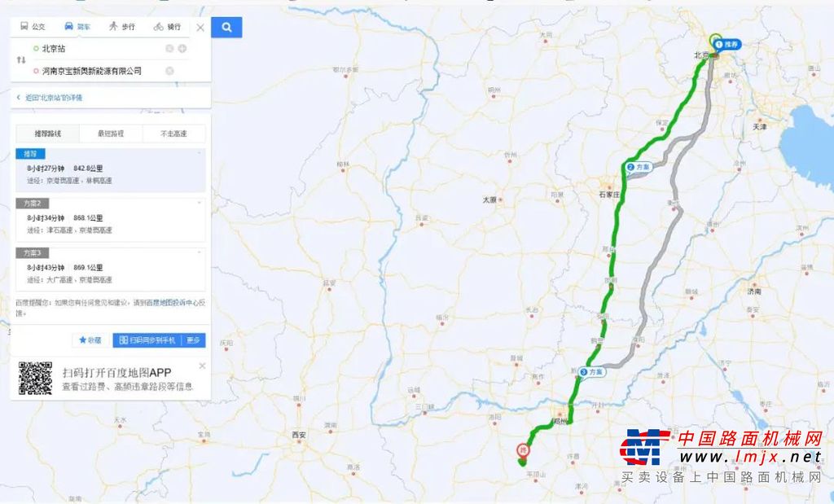The height and width of the screenshot is (504, 834).
Task: Open the 更多 more options dropdown
Action: pyautogui.click(x=194, y=340)
